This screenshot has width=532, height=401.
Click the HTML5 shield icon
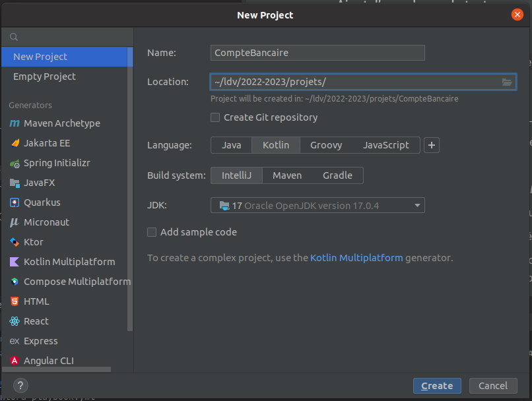15,301
